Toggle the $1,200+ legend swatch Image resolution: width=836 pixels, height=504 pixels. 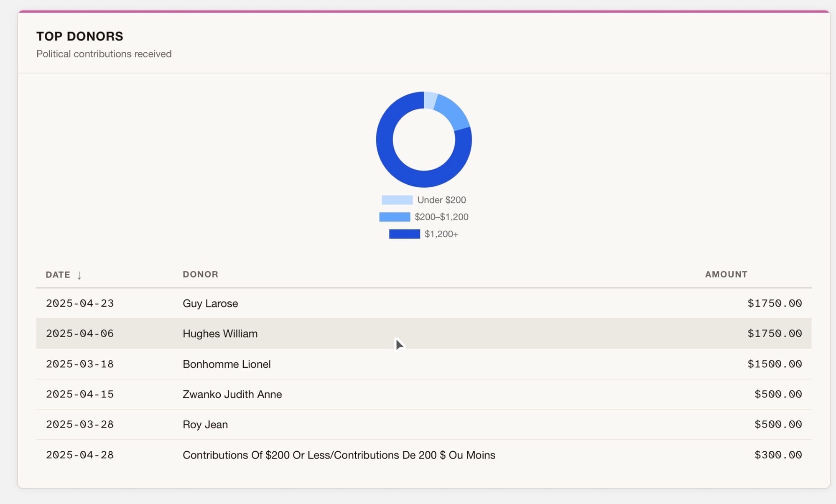point(404,234)
